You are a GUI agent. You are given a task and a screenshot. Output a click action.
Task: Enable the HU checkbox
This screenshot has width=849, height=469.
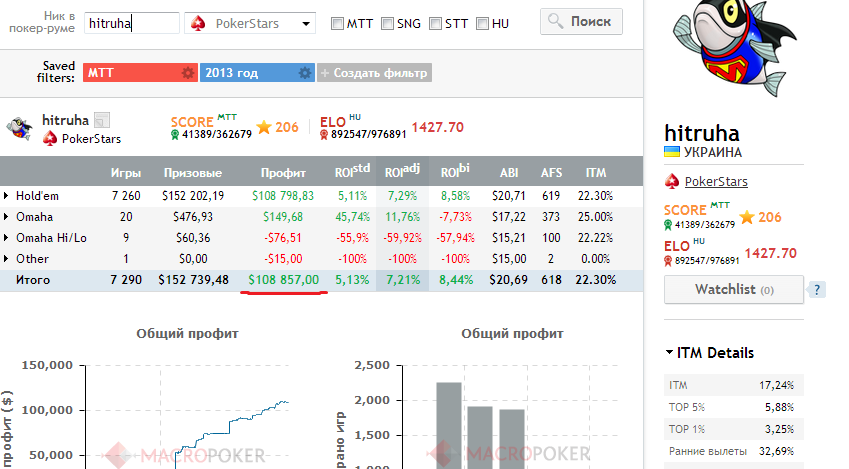[482, 23]
